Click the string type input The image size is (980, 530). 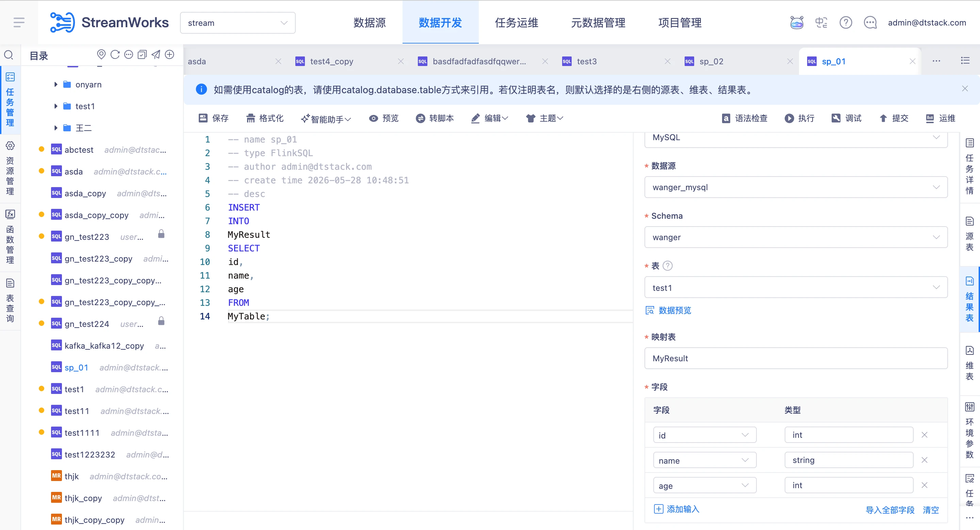click(849, 460)
